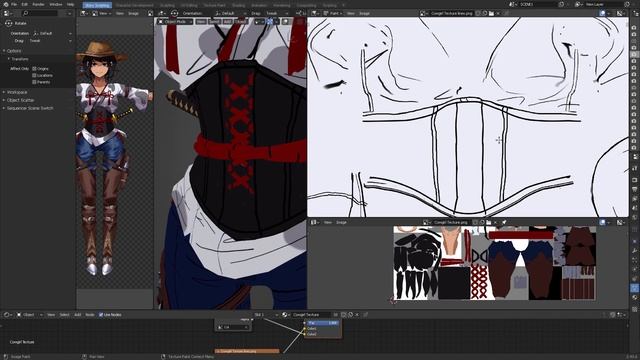Open view layer browse icon
This screenshot has height=360, width=640.
(x=578, y=4)
